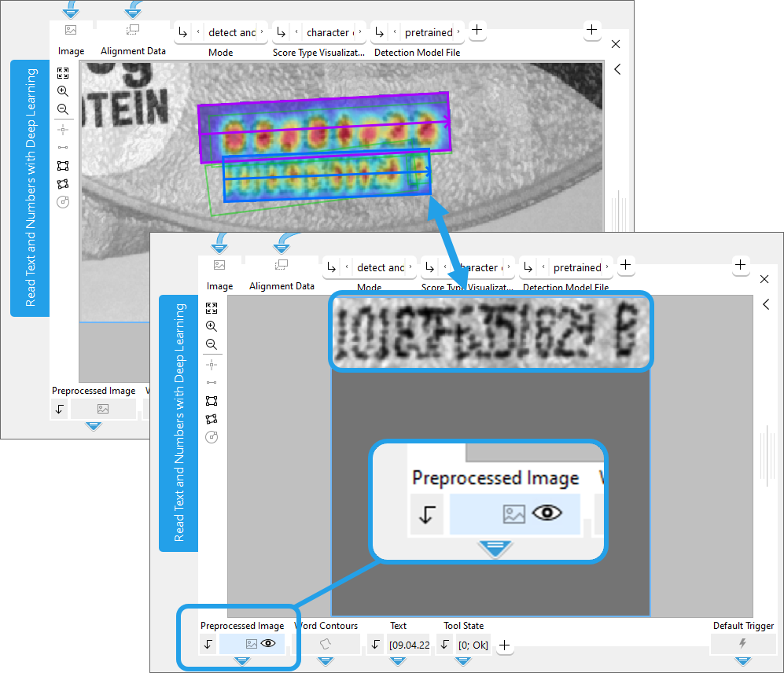Select rectangle region tool in front window

coord(212,400)
